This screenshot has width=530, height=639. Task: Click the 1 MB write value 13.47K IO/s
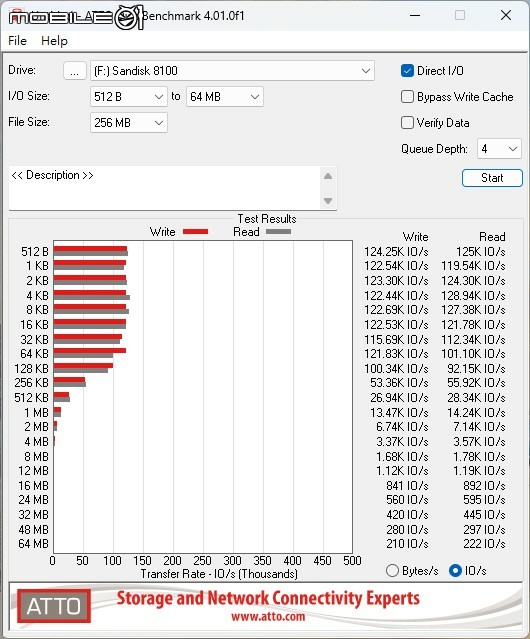(399, 412)
